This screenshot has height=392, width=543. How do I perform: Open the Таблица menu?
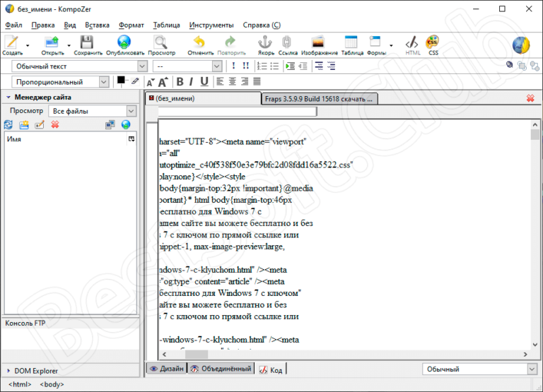click(166, 25)
